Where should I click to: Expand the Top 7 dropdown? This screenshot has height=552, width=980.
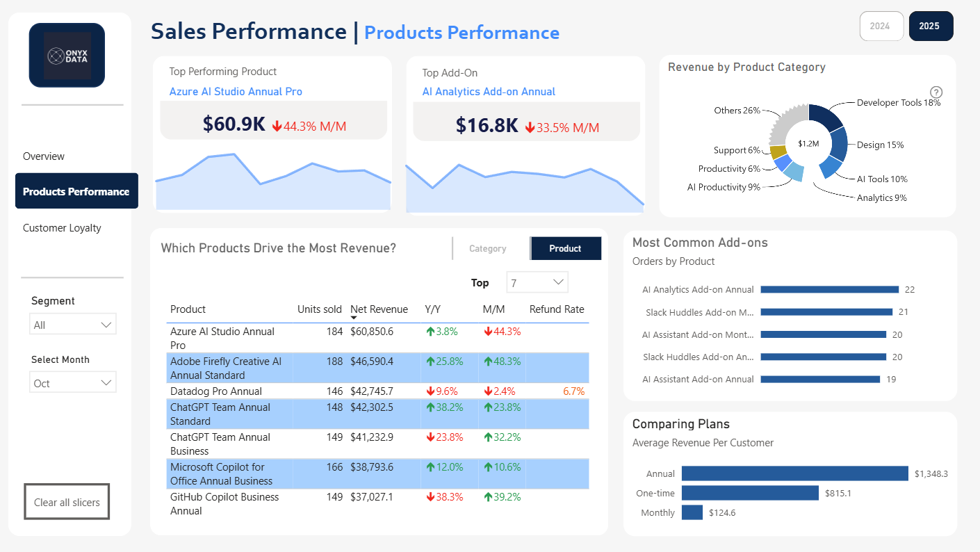537,283
